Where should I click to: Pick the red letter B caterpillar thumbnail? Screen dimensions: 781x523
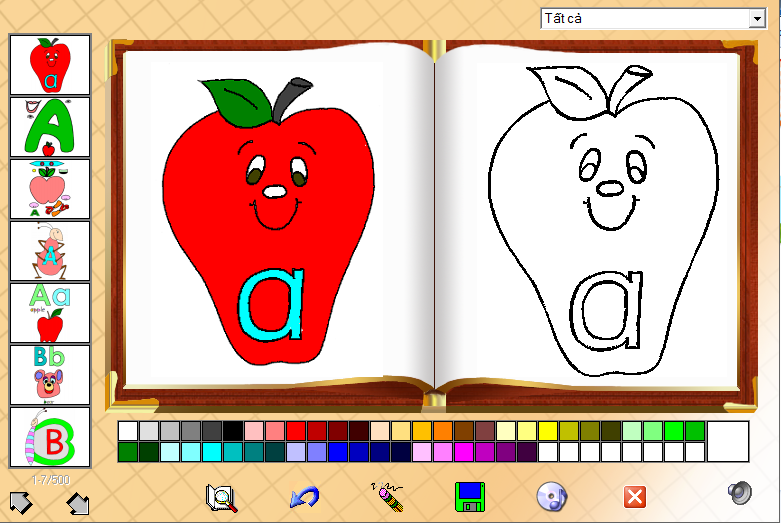(x=50, y=437)
